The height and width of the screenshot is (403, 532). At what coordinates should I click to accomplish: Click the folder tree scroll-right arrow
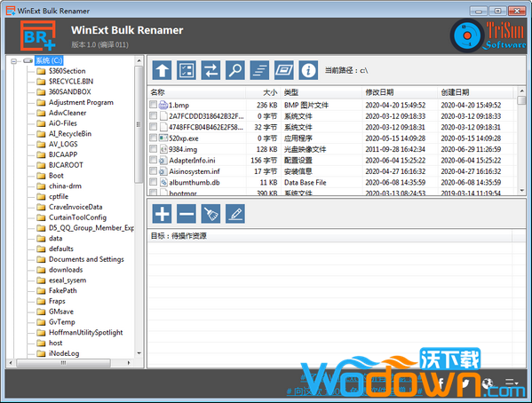129,363
